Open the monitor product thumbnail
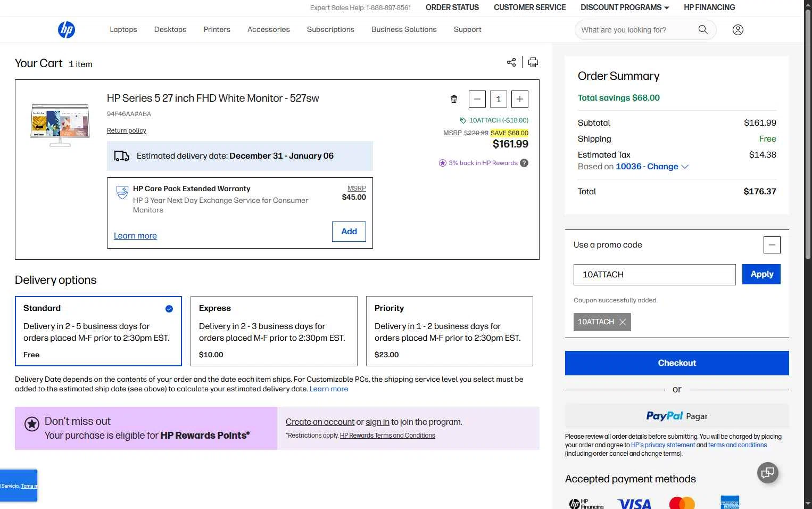 point(60,125)
